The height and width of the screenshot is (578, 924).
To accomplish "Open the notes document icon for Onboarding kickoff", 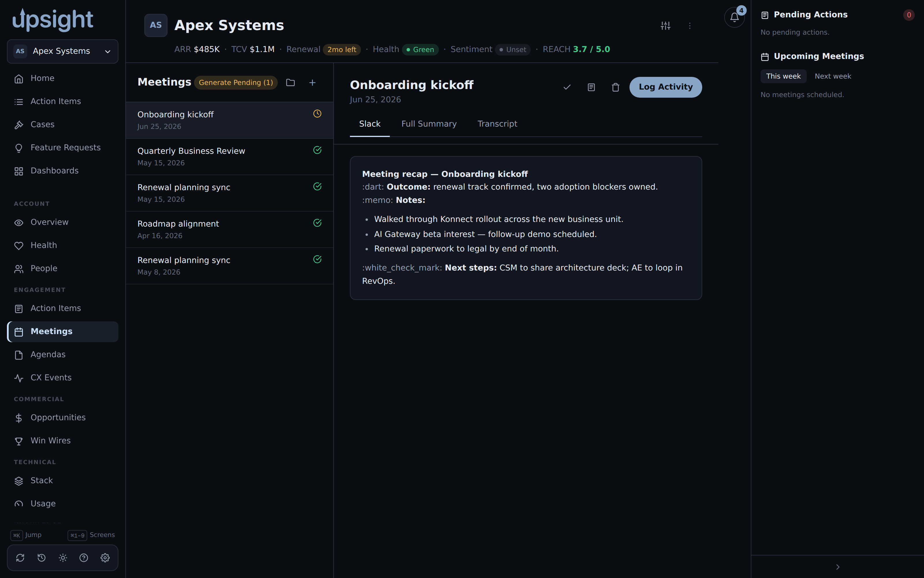I will [x=591, y=87].
